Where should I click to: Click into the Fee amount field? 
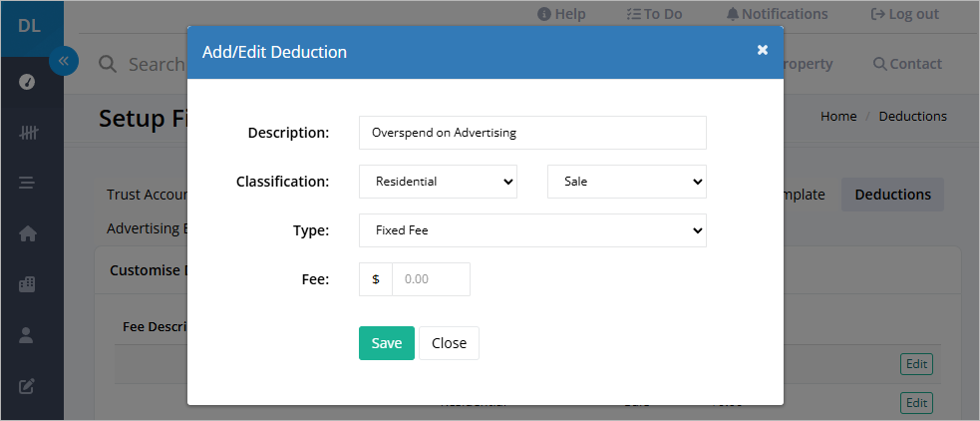[x=431, y=279]
